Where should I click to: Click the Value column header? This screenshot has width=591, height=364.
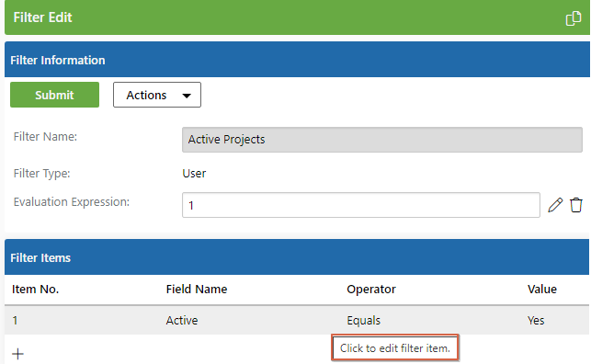[x=541, y=289]
